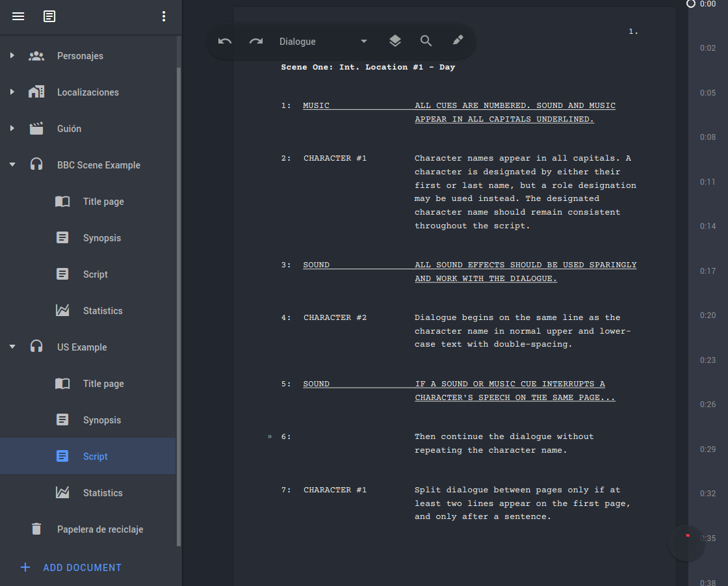Open Title page under BBC Scene Example
This screenshot has width=728, height=586.
coord(88,201)
